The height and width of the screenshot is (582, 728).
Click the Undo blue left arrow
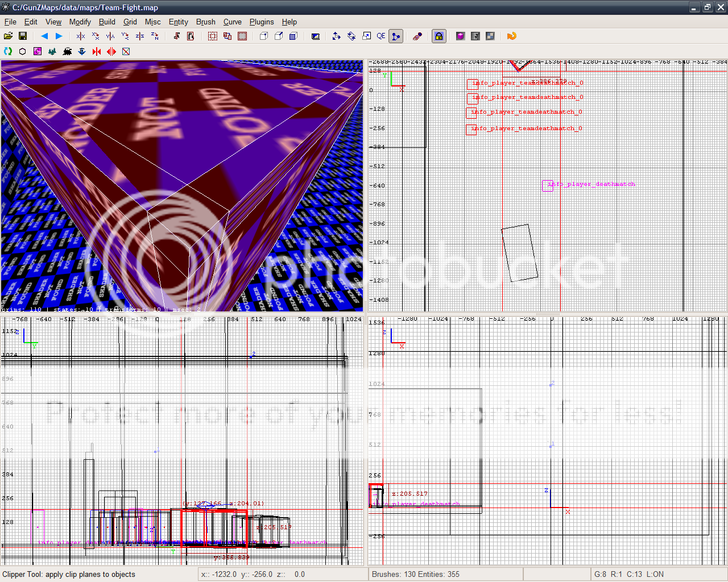click(44, 36)
